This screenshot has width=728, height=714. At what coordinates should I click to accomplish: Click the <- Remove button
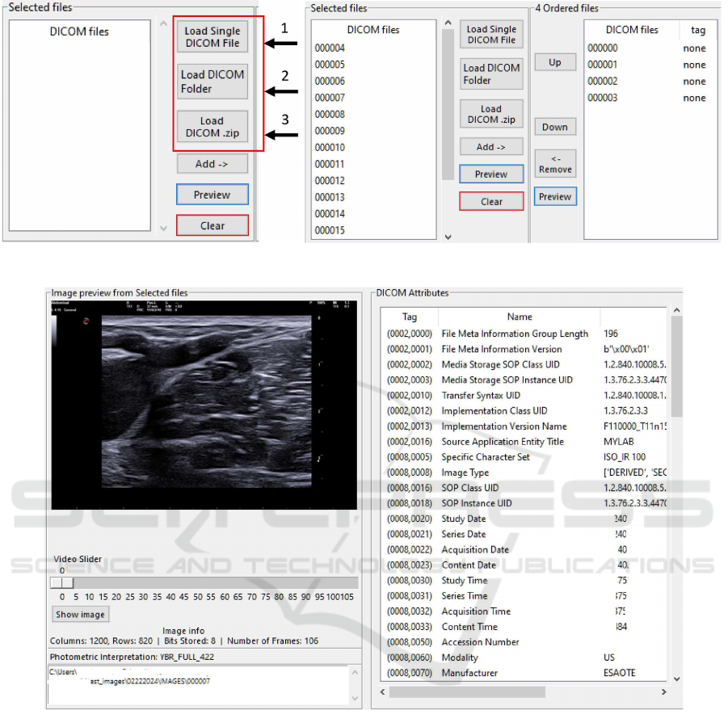click(x=555, y=164)
